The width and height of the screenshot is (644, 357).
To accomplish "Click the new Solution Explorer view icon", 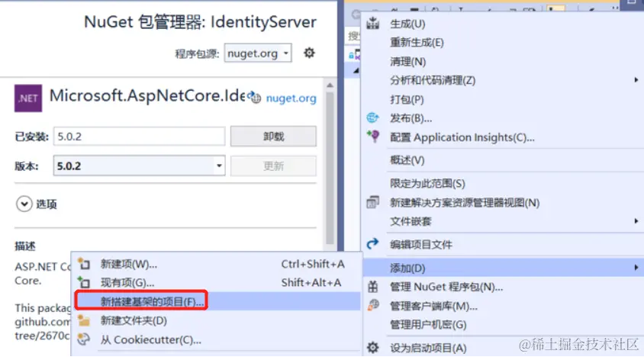I will click(x=372, y=202).
